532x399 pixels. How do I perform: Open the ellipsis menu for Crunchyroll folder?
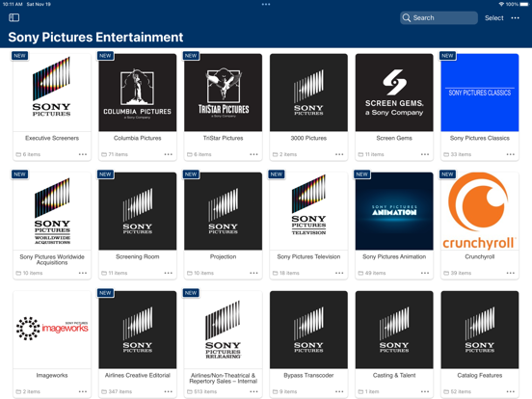click(x=511, y=273)
